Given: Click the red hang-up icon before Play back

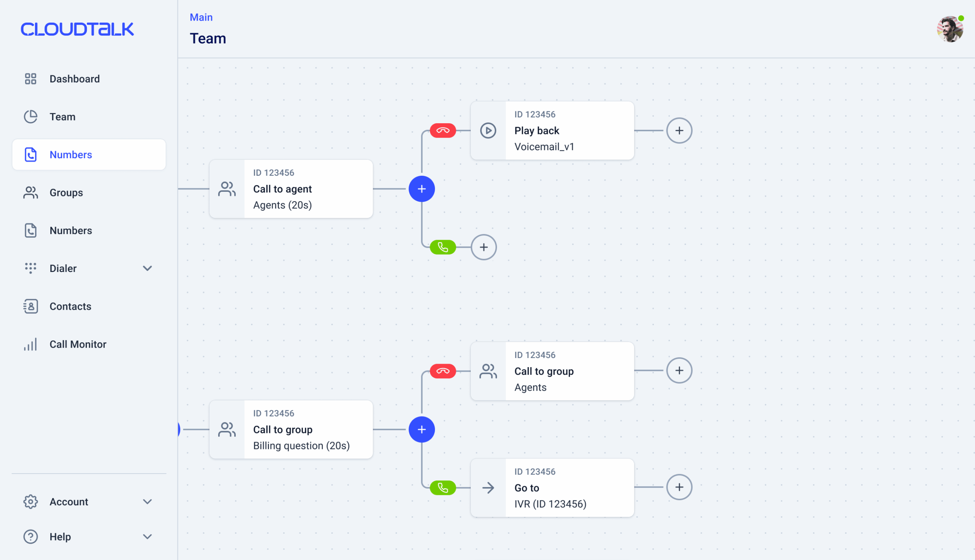Looking at the screenshot, I should [x=443, y=130].
